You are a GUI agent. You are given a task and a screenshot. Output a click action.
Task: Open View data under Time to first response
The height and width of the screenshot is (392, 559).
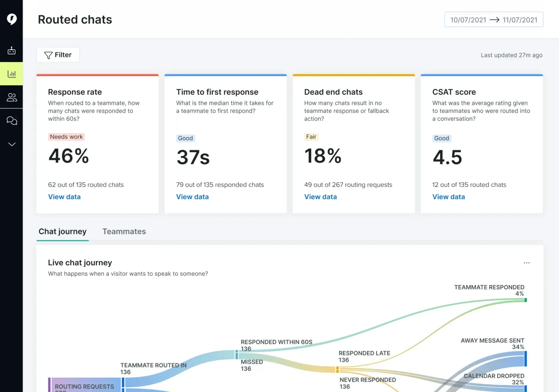[192, 197]
